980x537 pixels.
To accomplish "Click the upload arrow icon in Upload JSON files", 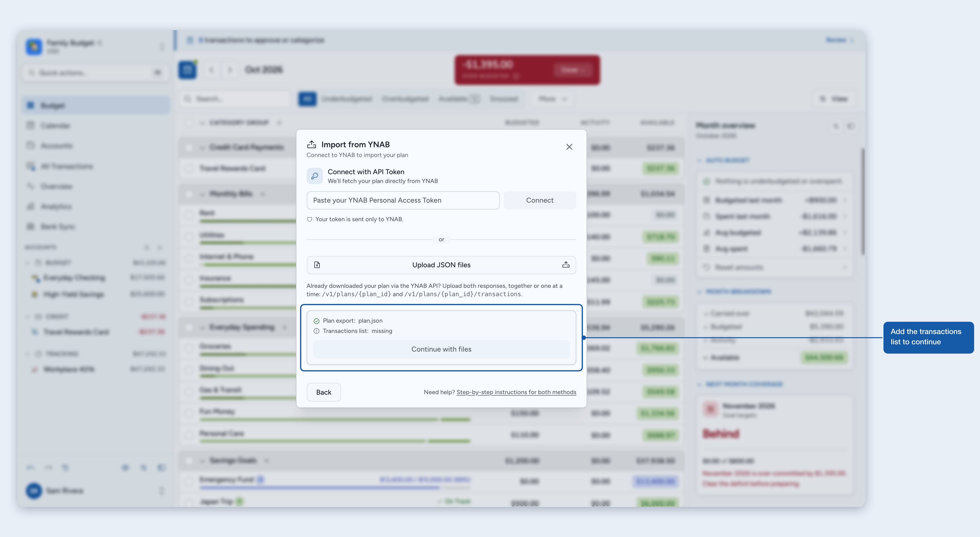I will 566,265.
